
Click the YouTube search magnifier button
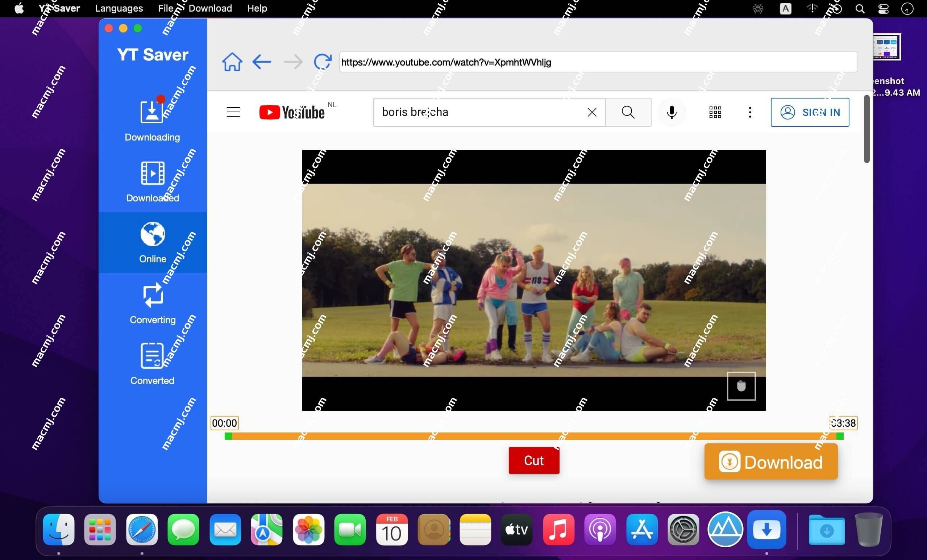(x=628, y=112)
